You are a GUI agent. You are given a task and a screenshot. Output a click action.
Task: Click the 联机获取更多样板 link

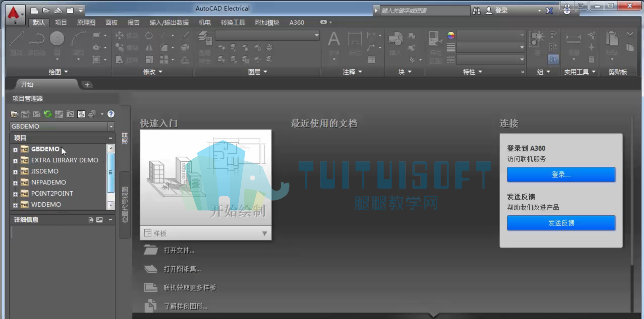(x=190, y=288)
